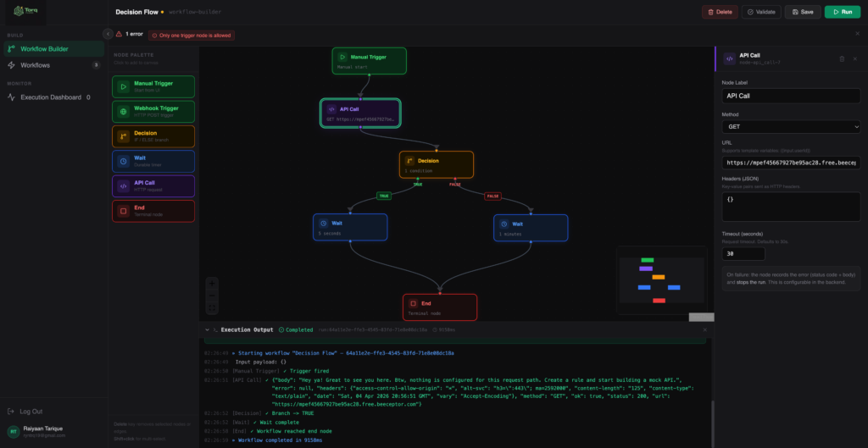This screenshot has height=448, width=868.
Task: Click the fit view canvas control
Action: [213, 308]
